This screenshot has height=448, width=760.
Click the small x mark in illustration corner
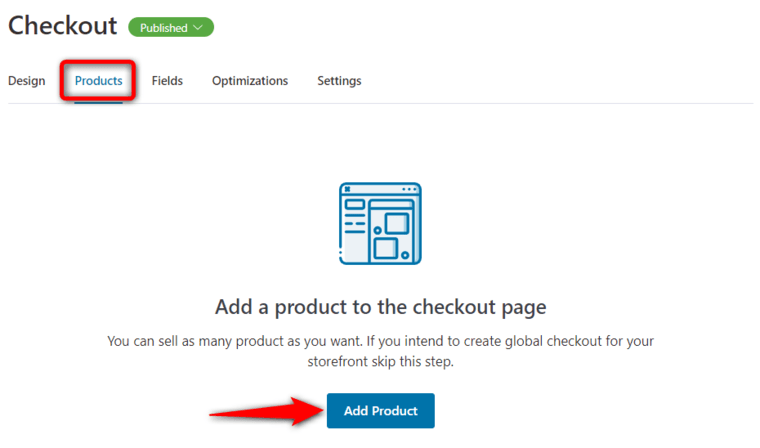[348, 189]
